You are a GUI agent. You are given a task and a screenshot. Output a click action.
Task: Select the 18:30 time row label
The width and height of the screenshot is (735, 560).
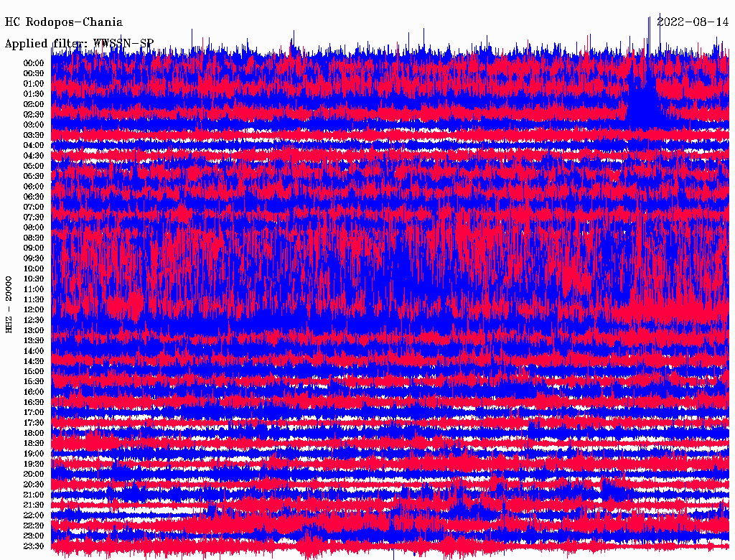34,444
